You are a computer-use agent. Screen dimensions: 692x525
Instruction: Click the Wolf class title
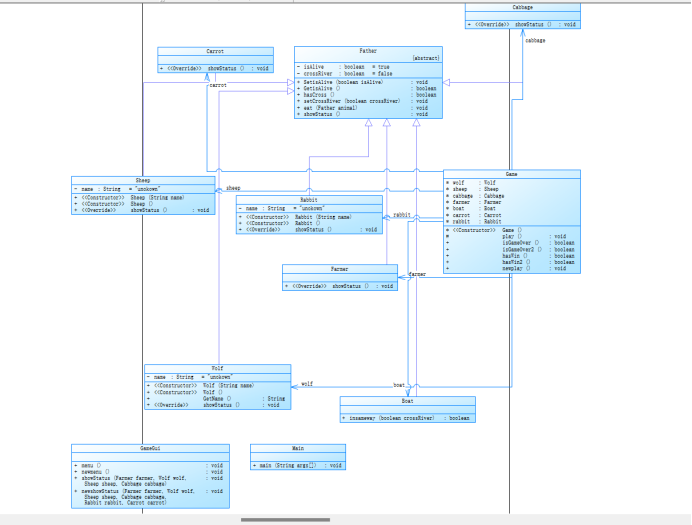tap(218, 368)
